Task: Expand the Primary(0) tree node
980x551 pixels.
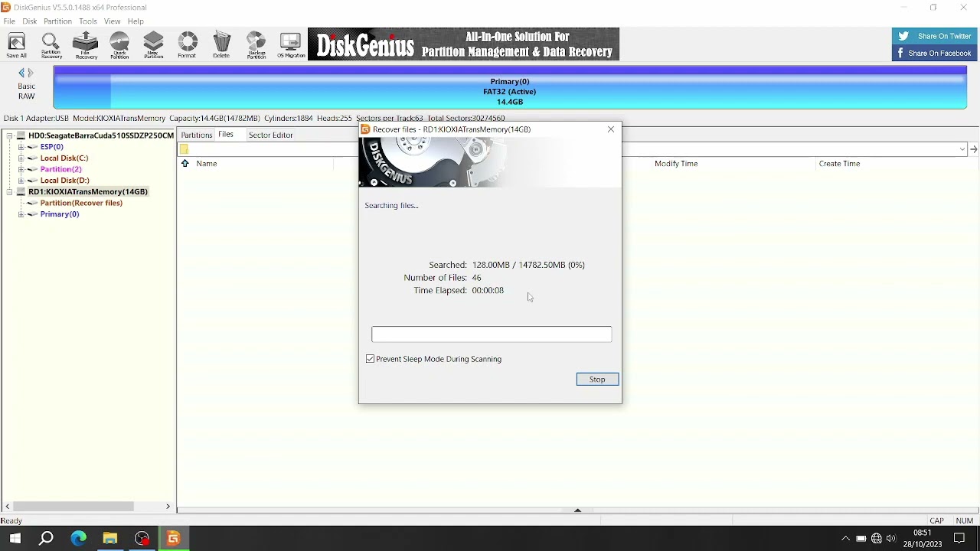Action: pyautogui.click(x=21, y=214)
